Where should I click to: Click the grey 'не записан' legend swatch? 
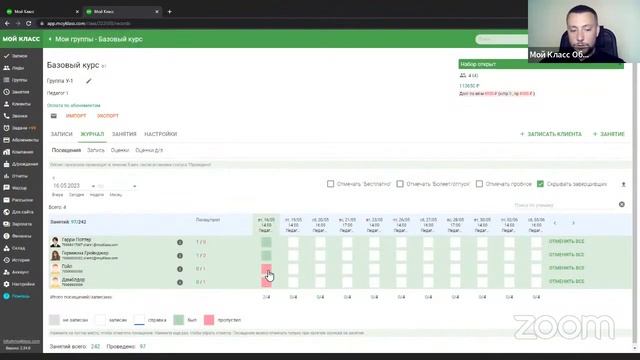tap(54, 320)
